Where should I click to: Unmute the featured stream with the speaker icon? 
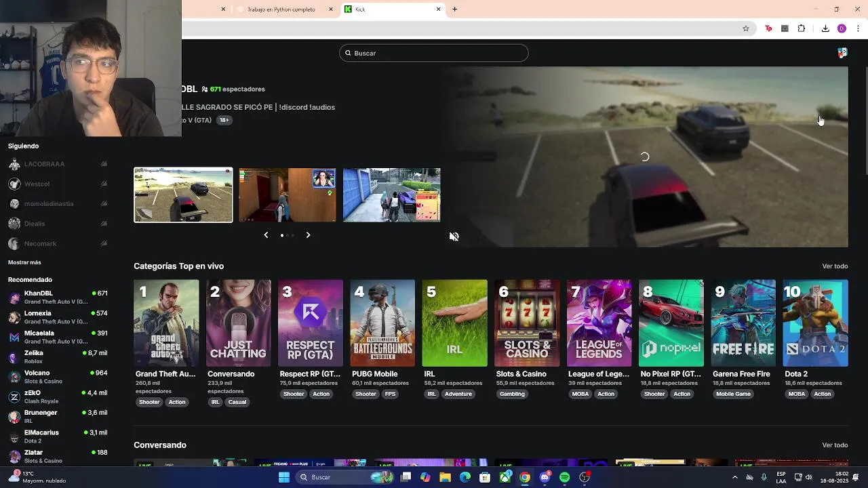point(454,237)
